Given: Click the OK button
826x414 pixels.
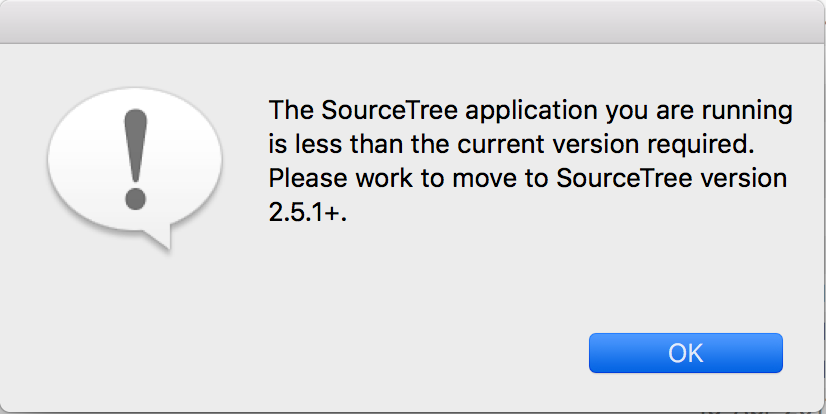Looking at the screenshot, I should (685, 353).
